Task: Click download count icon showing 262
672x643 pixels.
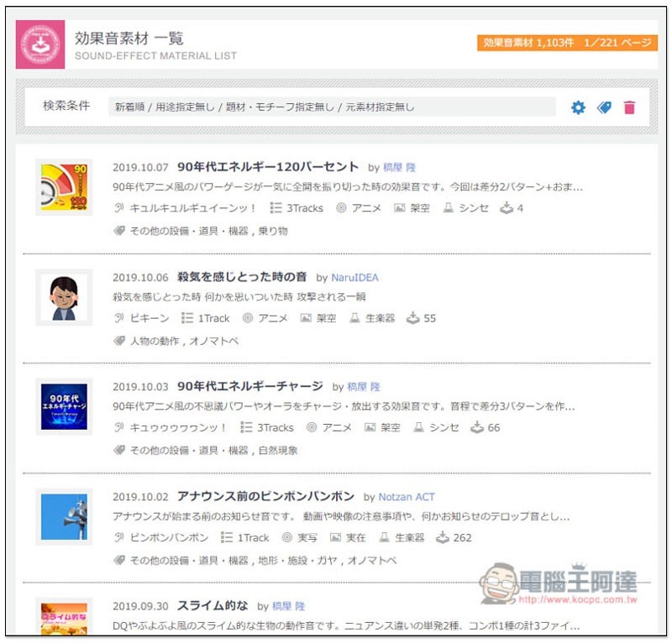Action: [x=443, y=537]
